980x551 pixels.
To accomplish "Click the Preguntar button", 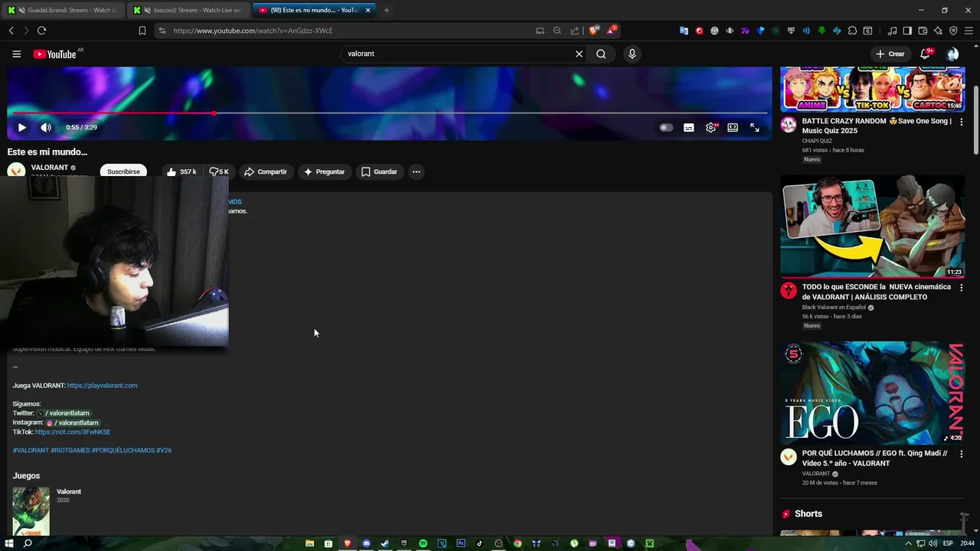I will click(325, 171).
